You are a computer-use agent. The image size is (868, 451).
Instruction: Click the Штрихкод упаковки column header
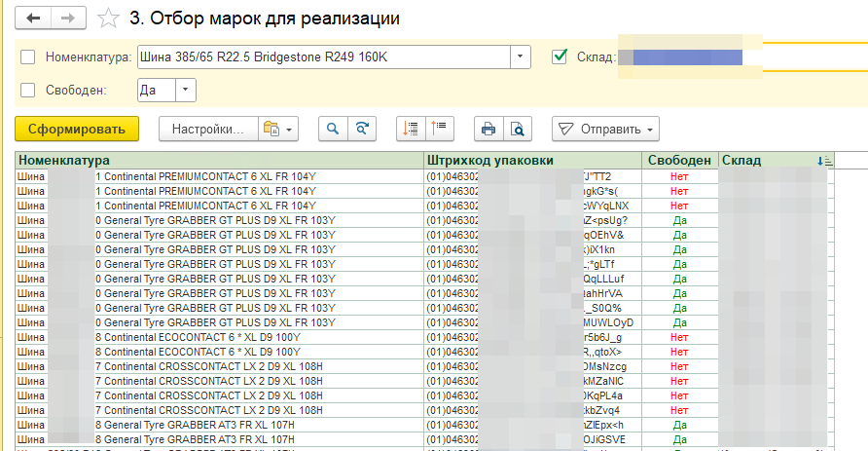coord(532,160)
